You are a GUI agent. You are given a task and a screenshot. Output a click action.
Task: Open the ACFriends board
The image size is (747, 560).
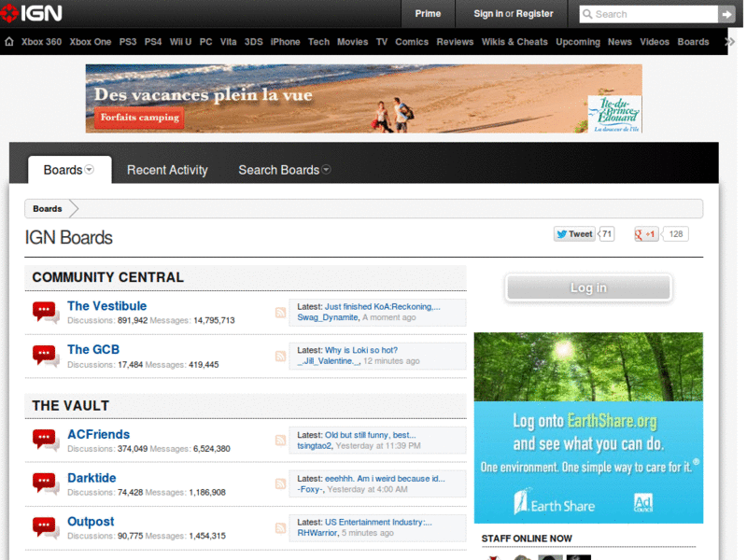tap(99, 434)
